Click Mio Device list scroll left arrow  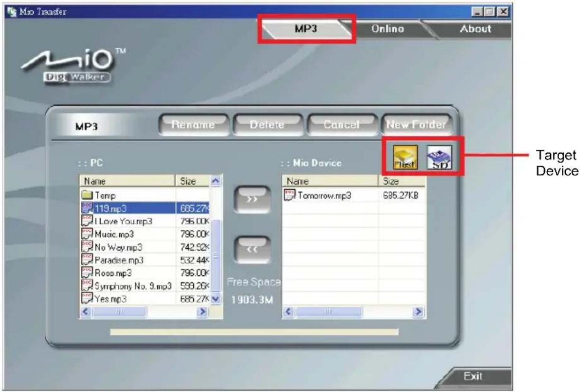(x=288, y=312)
